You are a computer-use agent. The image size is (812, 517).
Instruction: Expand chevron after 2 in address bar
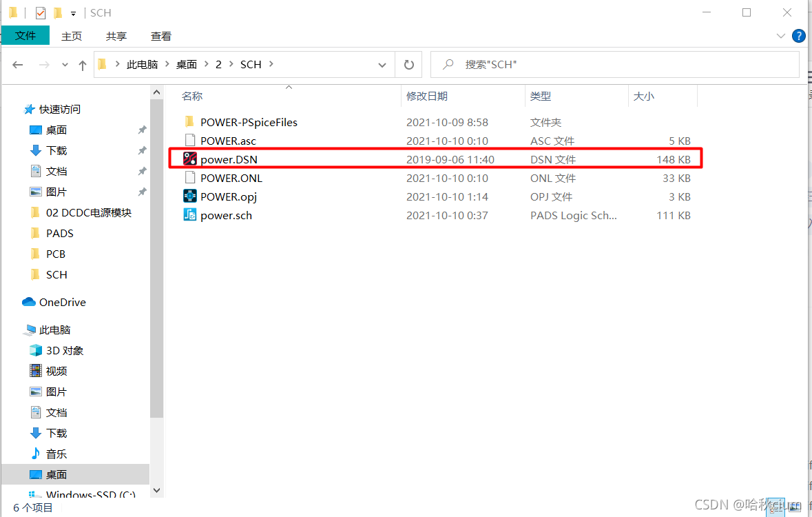tap(231, 64)
